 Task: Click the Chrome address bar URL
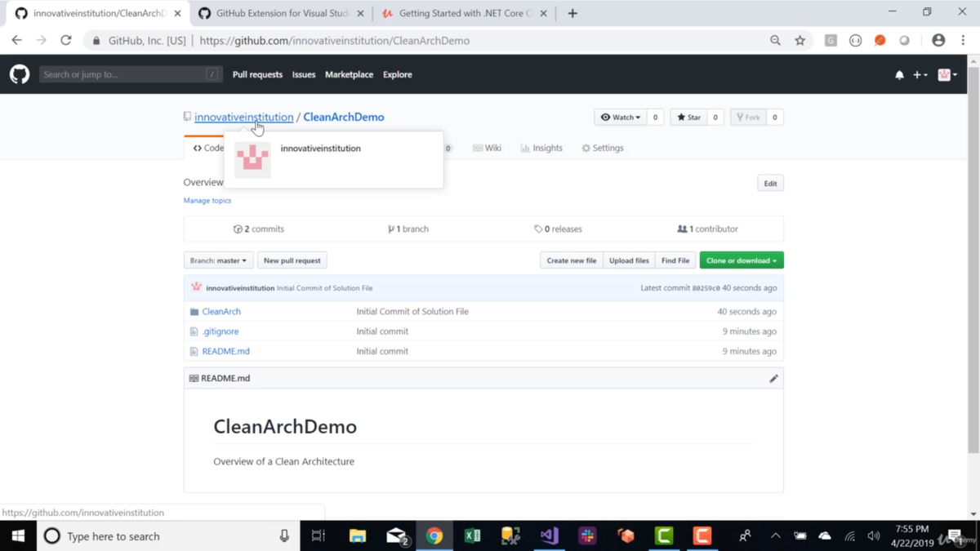(x=334, y=41)
